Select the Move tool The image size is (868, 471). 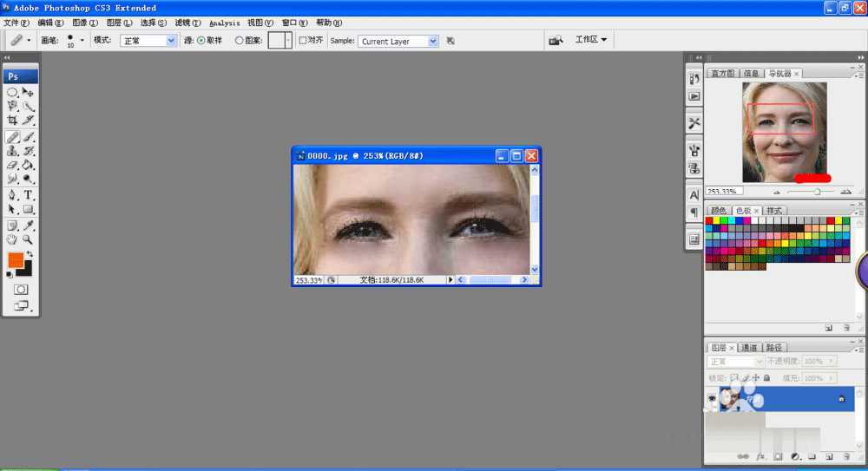click(28, 93)
